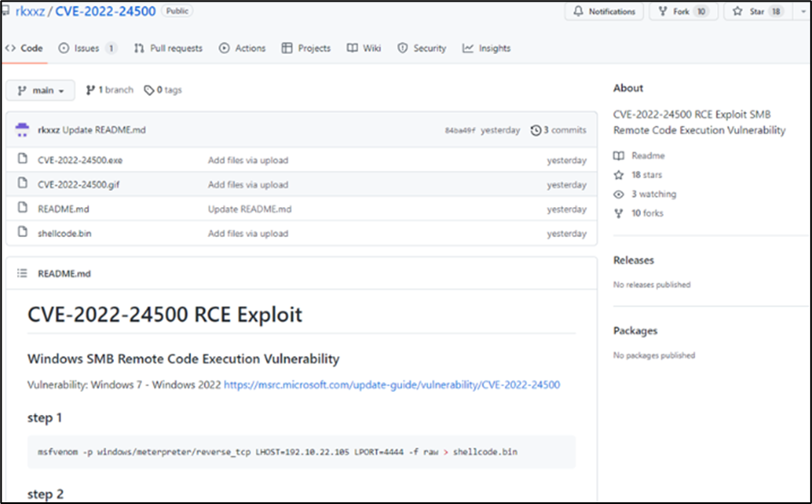Click the bell icon in Notifications button
This screenshot has width=812, height=504.
coord(578,11)
